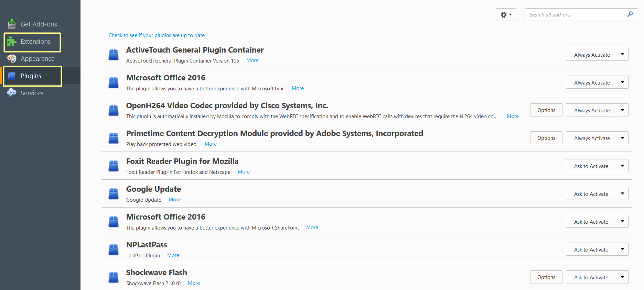Open the gear tools menu
This screenshot has height=290, width=644.
click(x=506, y=15)
